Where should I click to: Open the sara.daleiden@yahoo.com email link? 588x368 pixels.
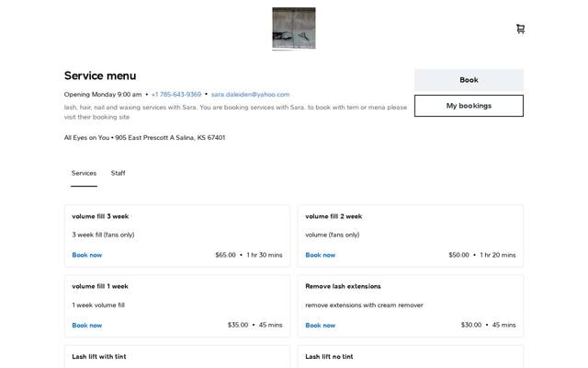250,94
